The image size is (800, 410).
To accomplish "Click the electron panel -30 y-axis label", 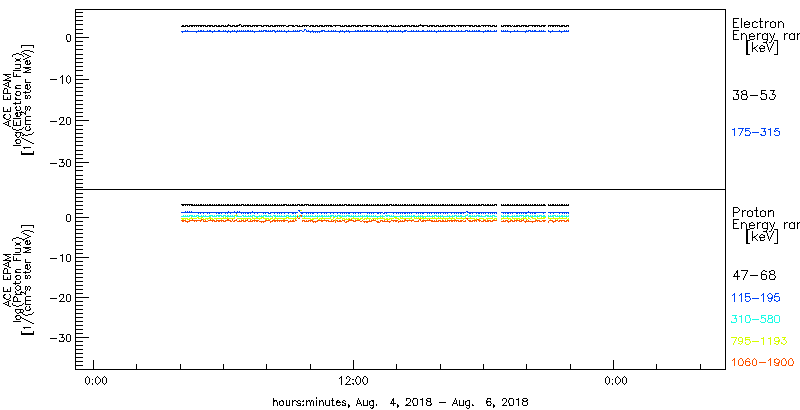I will (61, 163).
